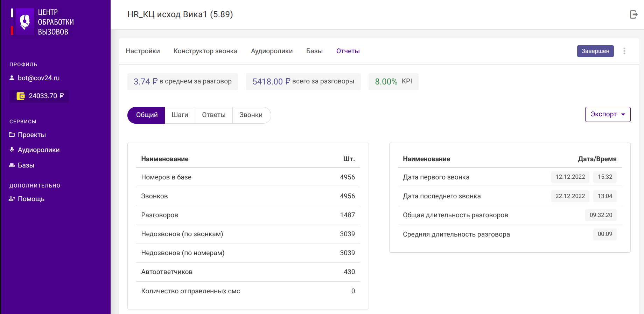Click the 8.00% KPI badge
Image resolution: width=644 pixels, height=314 pixels.
coord(393,82)
